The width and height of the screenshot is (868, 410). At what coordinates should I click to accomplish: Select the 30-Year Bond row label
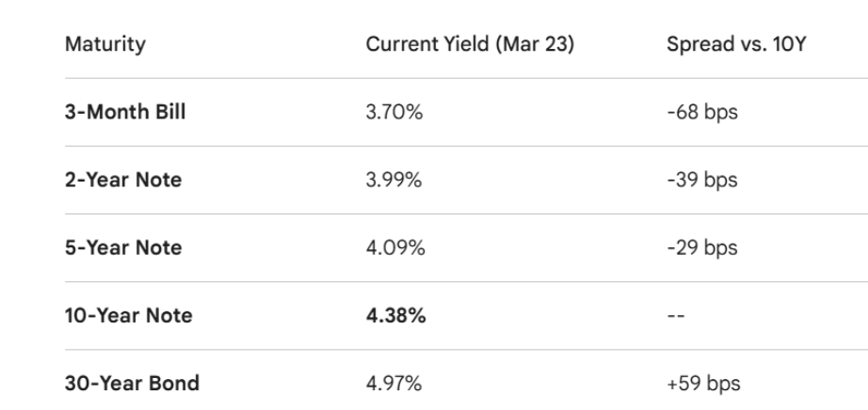click(132, 383)
